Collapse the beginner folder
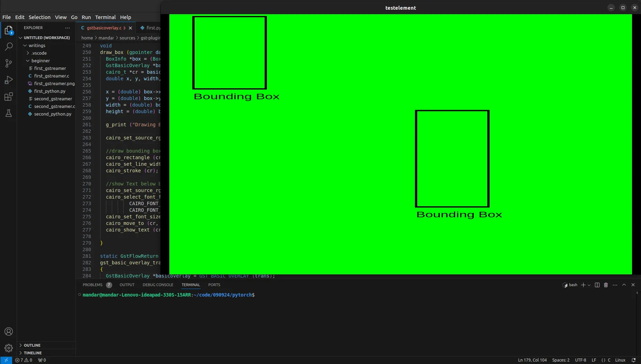Screen dimensions: 641x364 [x=28, y=61]
